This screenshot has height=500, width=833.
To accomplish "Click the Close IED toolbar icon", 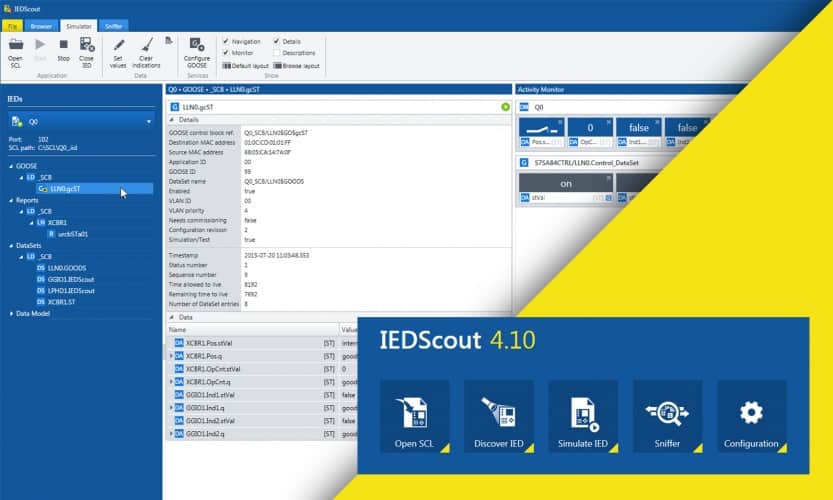I will click(86, 45).
